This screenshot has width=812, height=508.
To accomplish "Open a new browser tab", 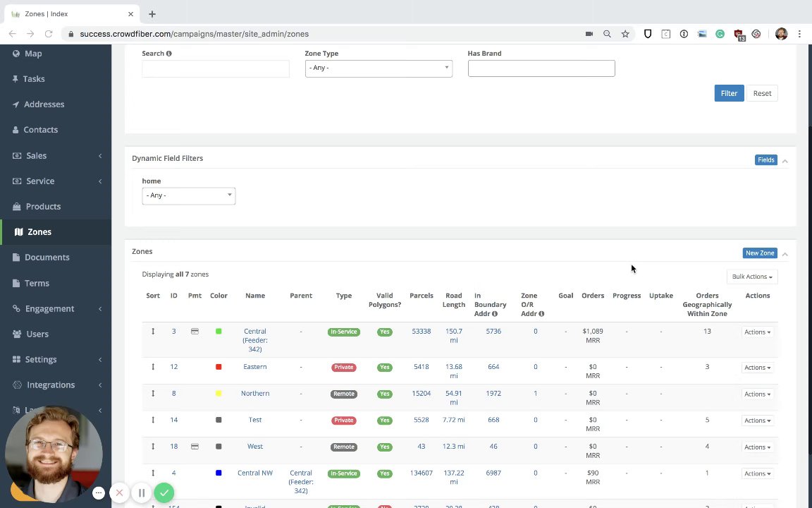I will click(152, 14).
